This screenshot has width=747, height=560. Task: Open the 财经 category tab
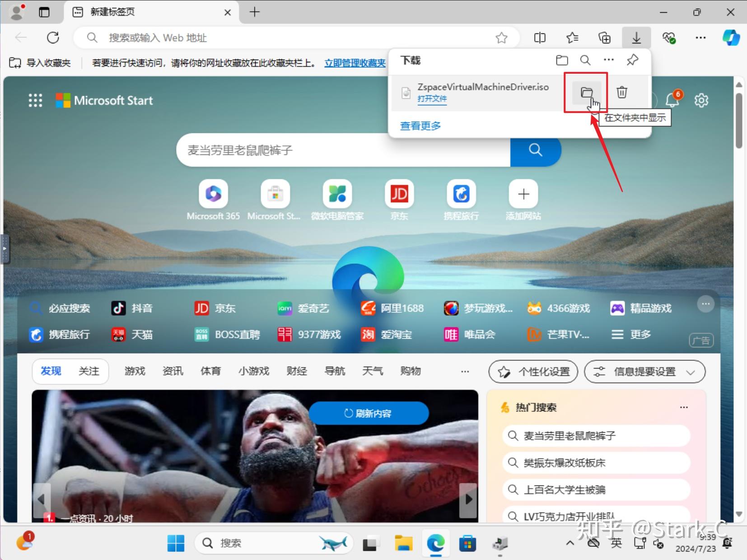pyautogui.click(x=297, y=371)
